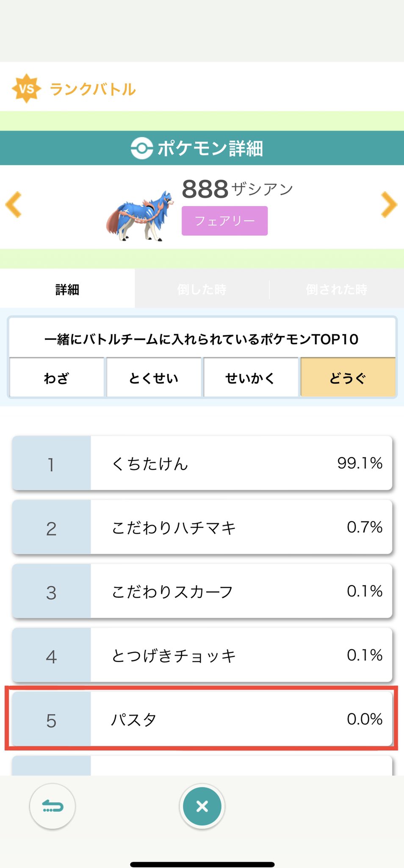Close the details with the X button
This screenshot has width=404, height=868.
tap(202, 806)
